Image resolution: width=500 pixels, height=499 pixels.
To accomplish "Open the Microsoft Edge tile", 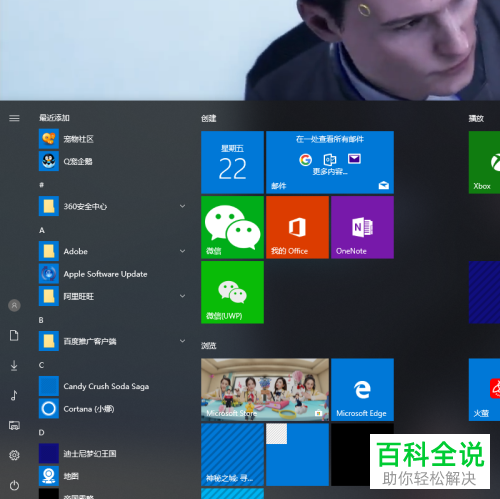I will 362,390.
